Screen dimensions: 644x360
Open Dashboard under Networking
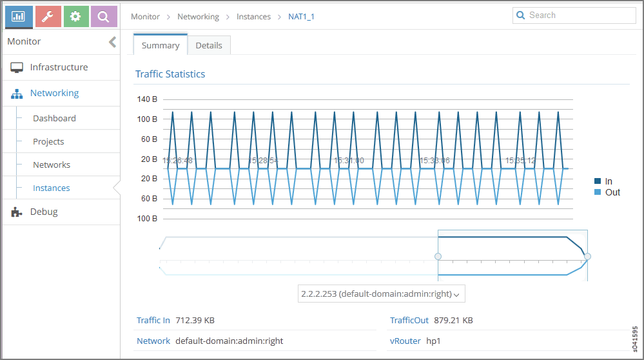click(x=54, y=119)
